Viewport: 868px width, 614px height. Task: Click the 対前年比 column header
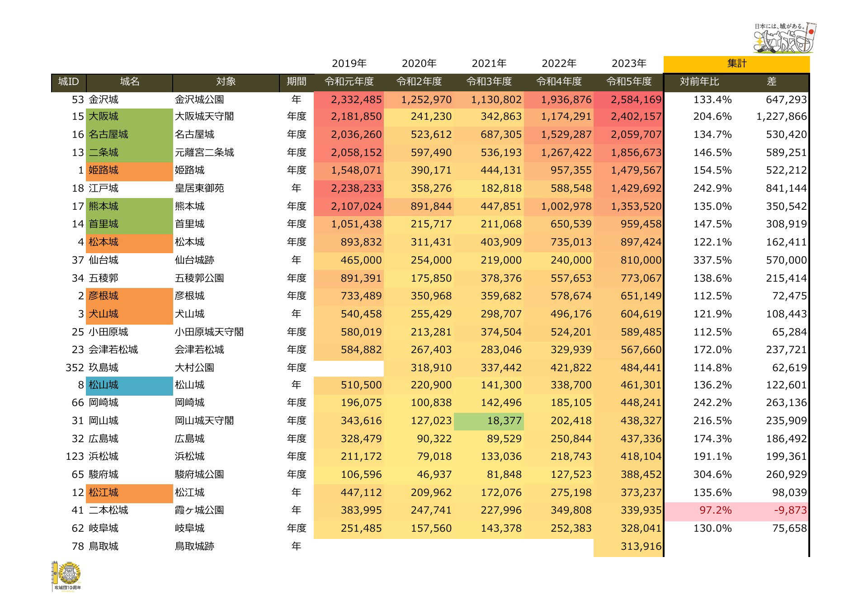tap(699, 82)
